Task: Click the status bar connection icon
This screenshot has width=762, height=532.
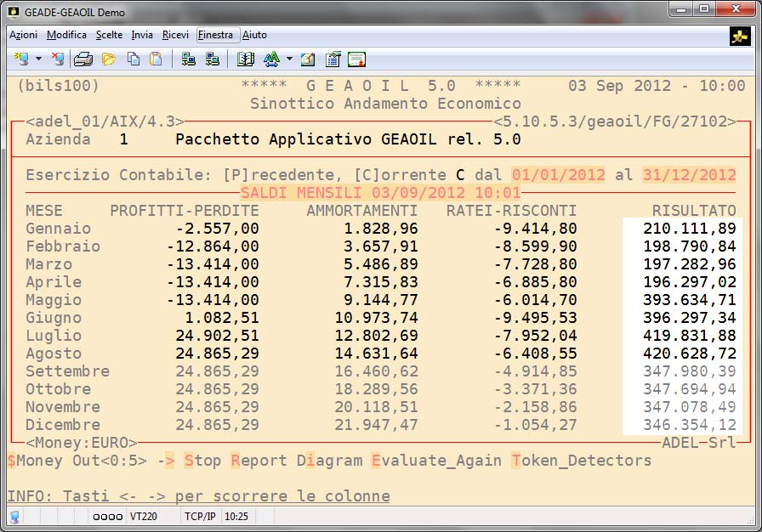Action: tap(14, 517)
